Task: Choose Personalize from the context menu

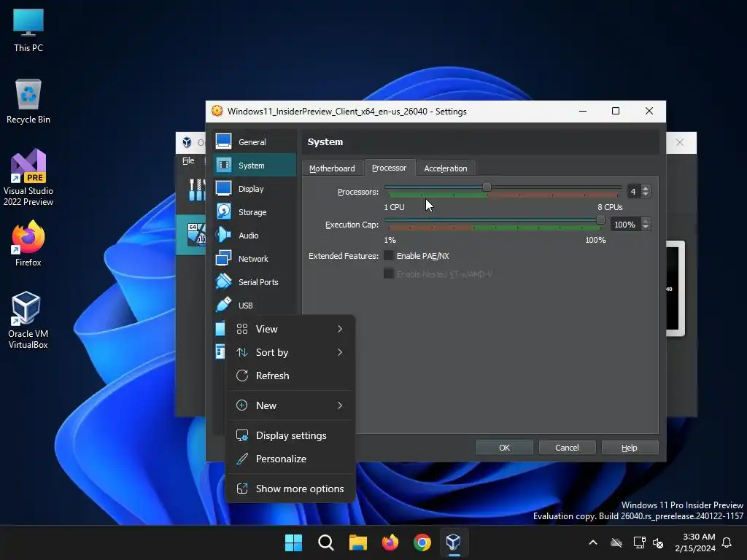Action: click(x=290, y=459)
